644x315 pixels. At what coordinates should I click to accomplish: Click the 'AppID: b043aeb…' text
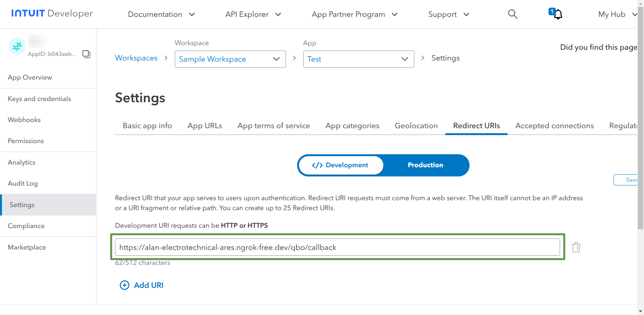pyautogui.click(x=53, y=54)
